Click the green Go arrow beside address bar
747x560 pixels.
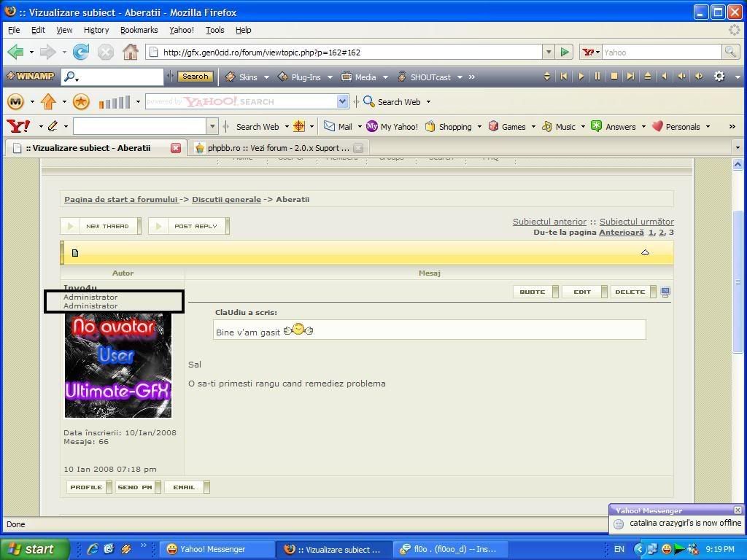(565, 52)
